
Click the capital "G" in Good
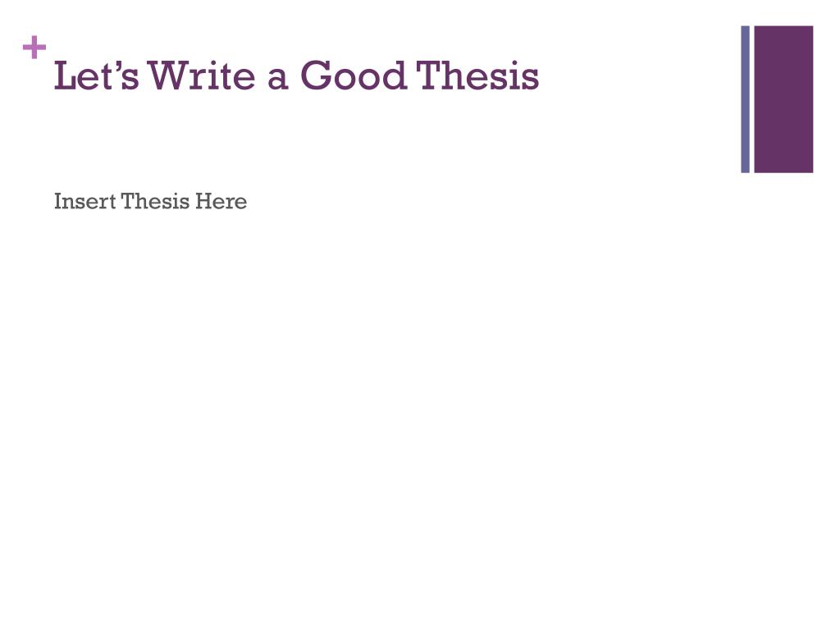(315, 75)
